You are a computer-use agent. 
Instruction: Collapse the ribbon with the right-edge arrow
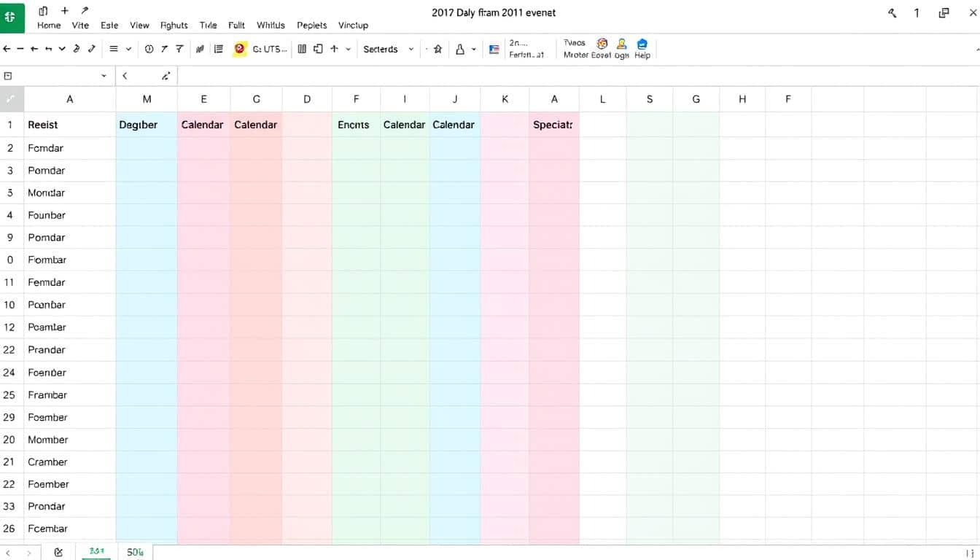pyautogui.click(x=976, y=49)
